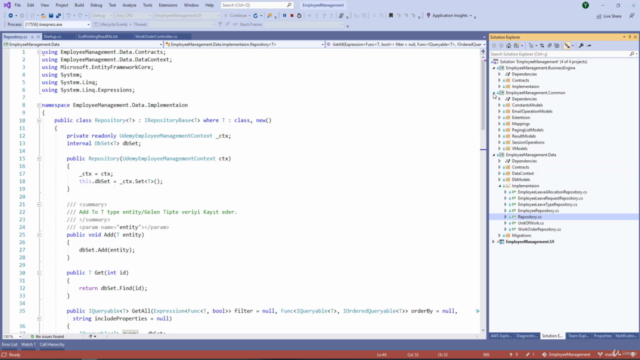
Task: Click the Search (Ctrl+Q) box
Action: 257,5
